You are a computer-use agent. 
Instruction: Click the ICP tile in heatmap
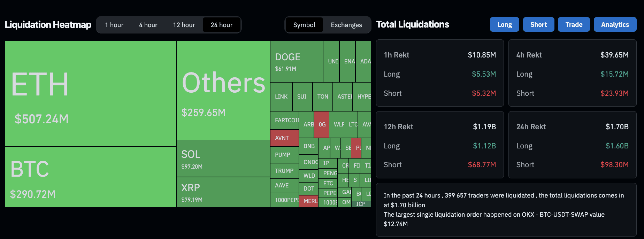point(361,204)
